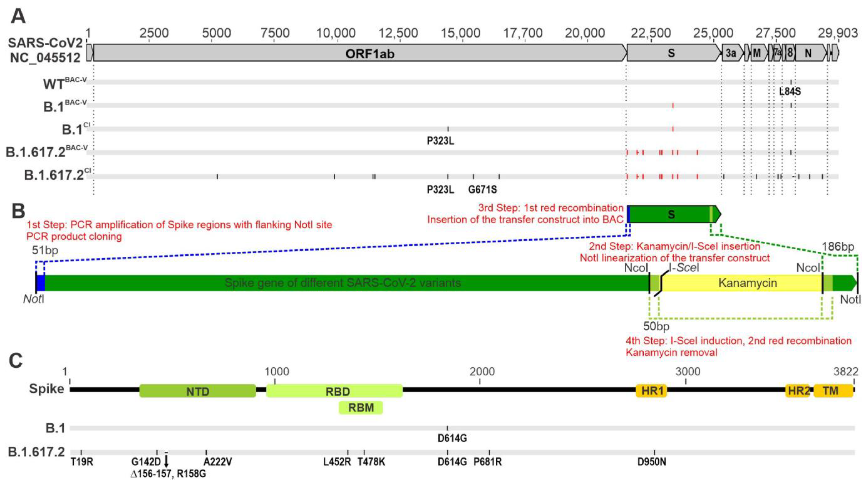Click the L84S mutation label
Image resolution: width=868 pixels, height=485 pixels.
[790, 91]
